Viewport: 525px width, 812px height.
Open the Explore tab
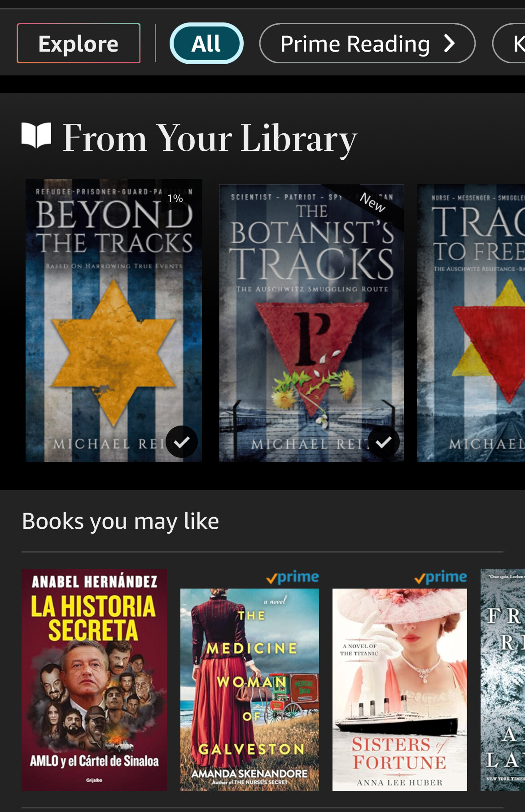pos(79,44)
